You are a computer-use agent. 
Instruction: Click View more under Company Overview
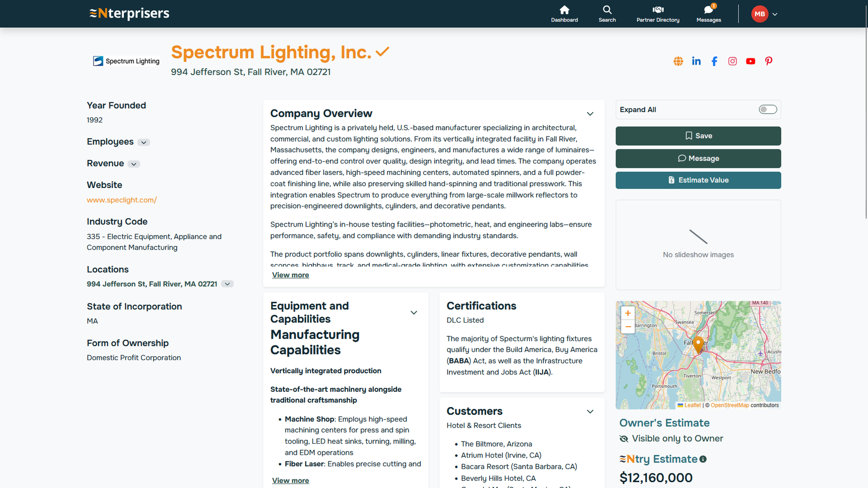pos(290,275)
